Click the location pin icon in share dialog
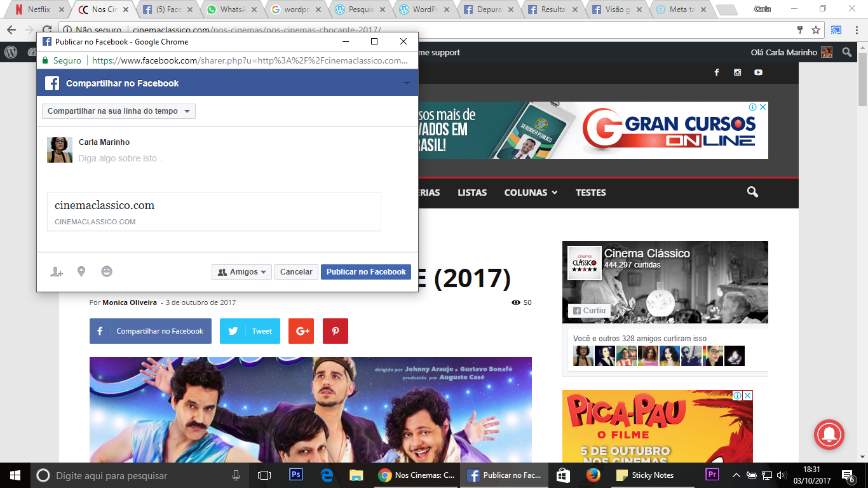Image resolution: width=868 pixels, height=488 pixels. click(81, 272)
